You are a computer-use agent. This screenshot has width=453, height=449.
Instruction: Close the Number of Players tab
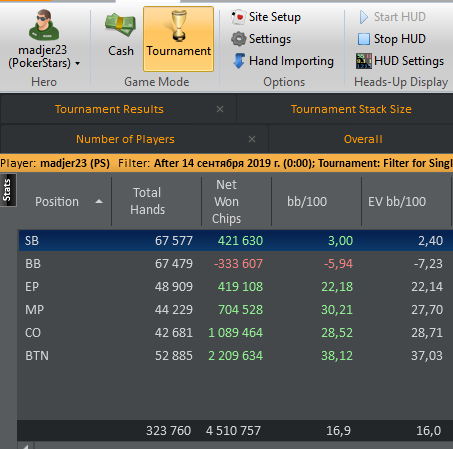252,139
